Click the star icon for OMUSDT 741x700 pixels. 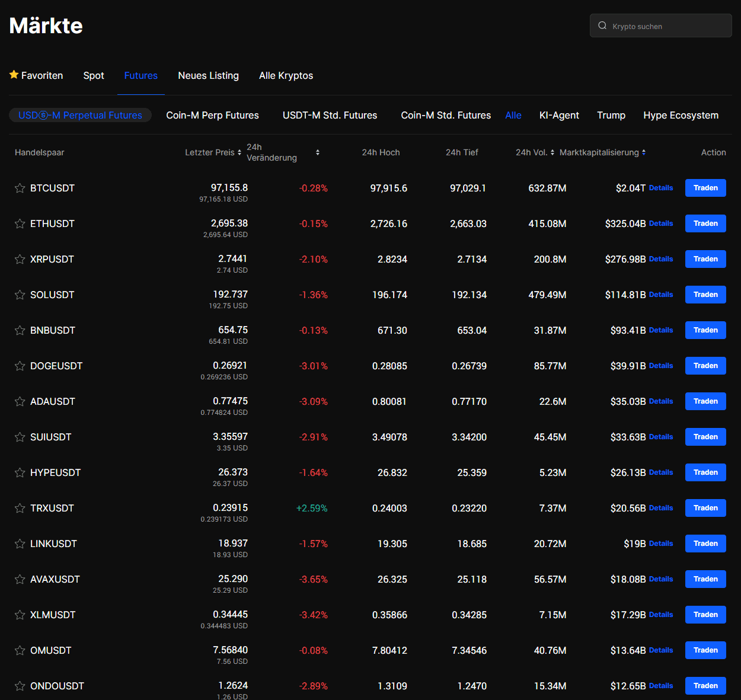[20, 651]
